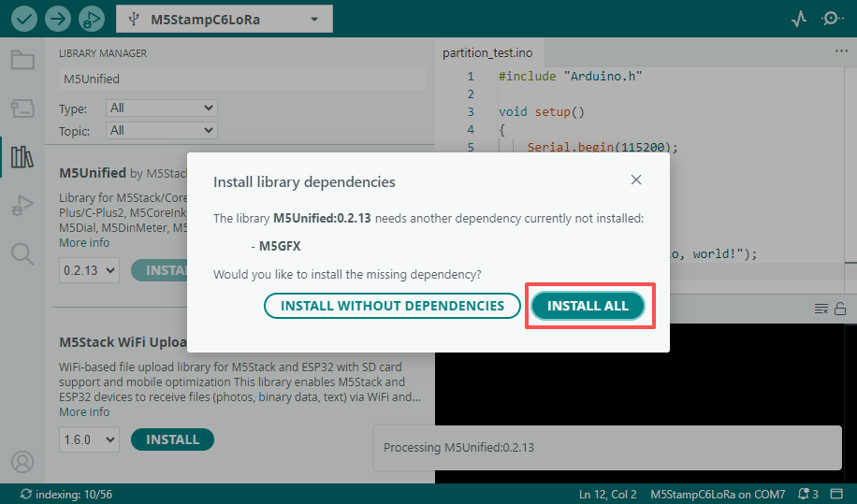
Task: Open the Serial Plotter icon
Action: pos(798,19)
